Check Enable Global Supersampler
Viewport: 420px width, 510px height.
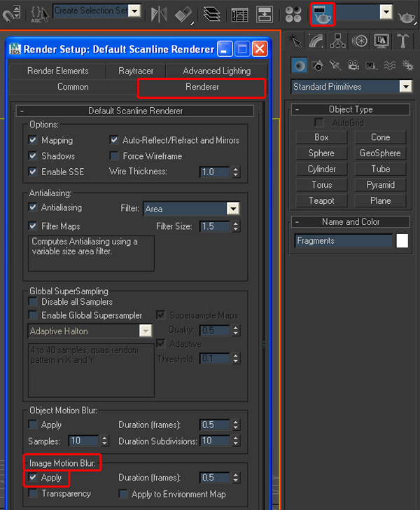[33, 315]
